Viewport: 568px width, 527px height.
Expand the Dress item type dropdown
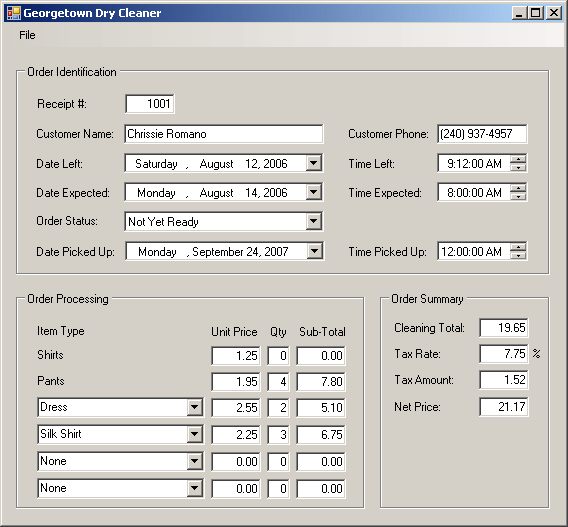(195, 407)
